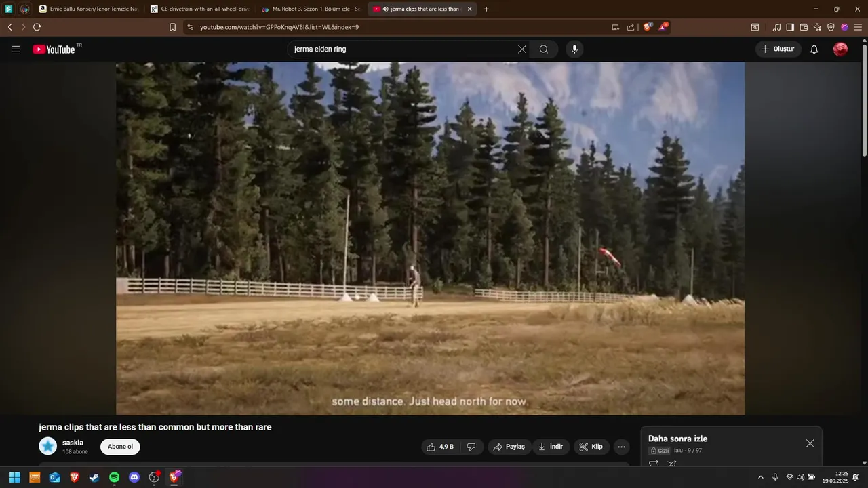Switch to Ernie Ballu Konseri tab
The width and height of the screenshot is (868, 488).
pos(88,9)
